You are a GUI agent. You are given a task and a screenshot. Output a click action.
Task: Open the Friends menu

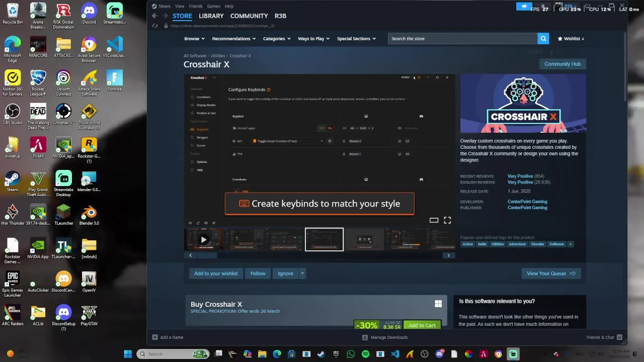[196, 6]
